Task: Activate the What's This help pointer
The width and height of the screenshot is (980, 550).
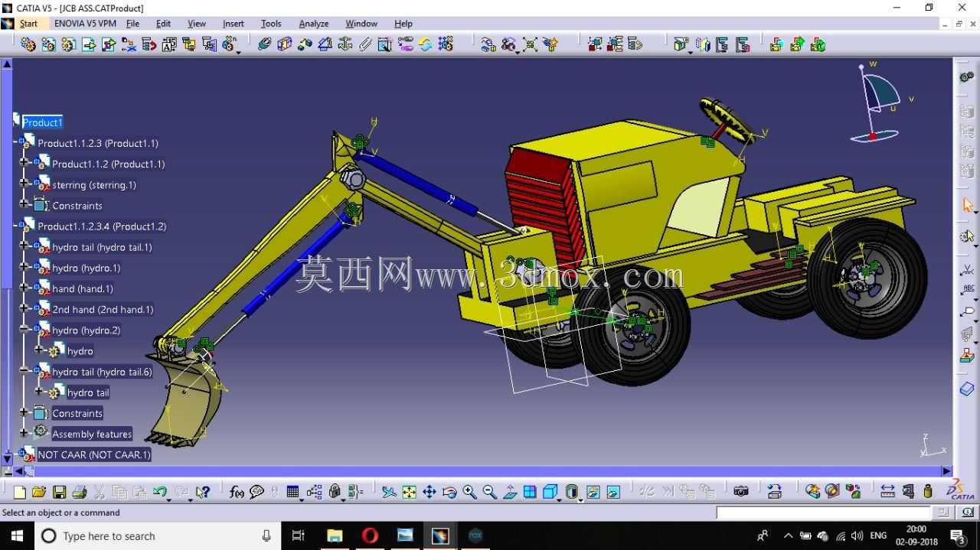Action: 202,492
